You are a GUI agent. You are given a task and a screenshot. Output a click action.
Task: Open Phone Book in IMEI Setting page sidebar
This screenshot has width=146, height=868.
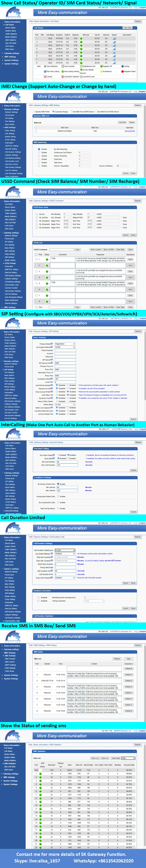[x=9, y=115]
